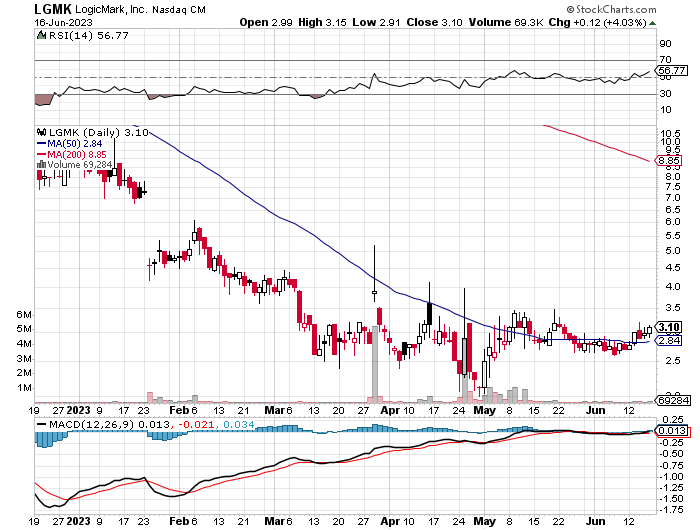The height and width of the screenshot is (530, 700).
Task: Click the 3.10 last price label on the right axis
Action: coord(668,327)
